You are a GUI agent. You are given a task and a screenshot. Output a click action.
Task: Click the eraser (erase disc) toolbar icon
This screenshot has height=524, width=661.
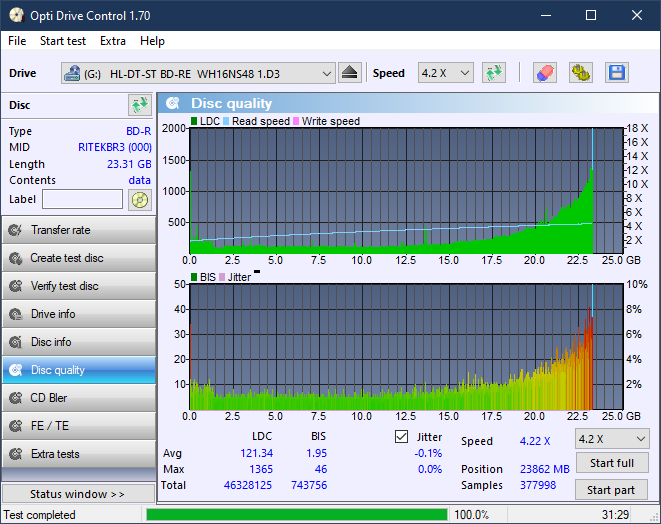click(x=545, y=73)
